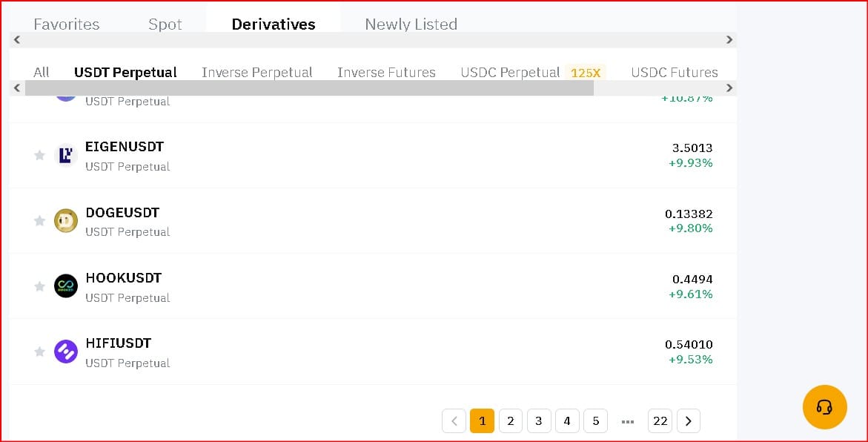This screenshot has height=442, width=868.
Task: Go to page 5
Action: pyautogui.click(x=596, y=421)
